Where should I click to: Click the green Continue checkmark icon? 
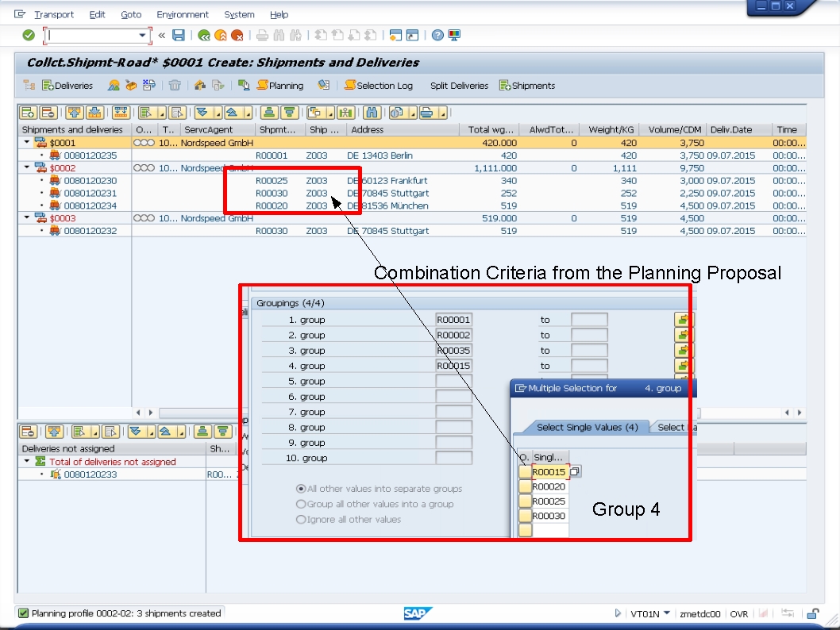pyautogui.click(x=28, y=35)
